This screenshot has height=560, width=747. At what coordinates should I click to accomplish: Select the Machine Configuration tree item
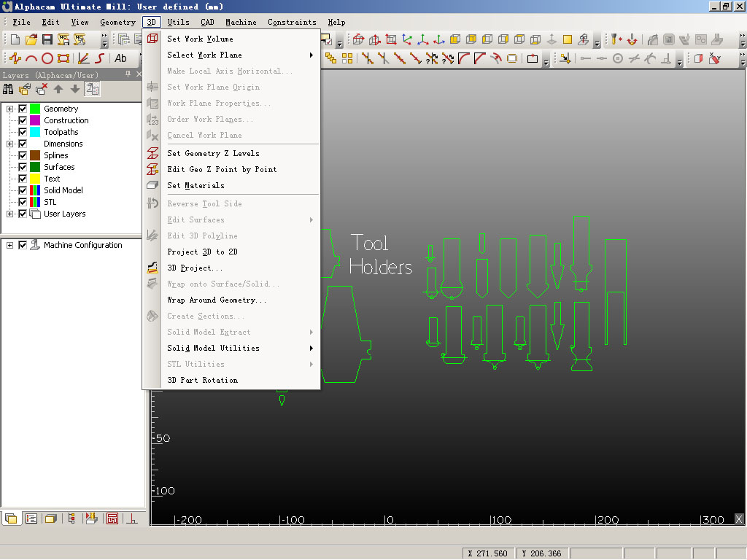pos(83,245)
